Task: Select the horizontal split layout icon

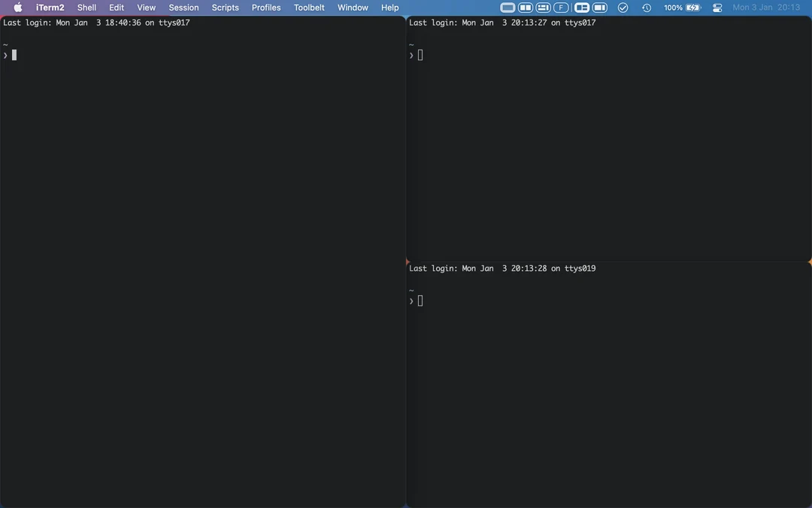Action: click(x=543, y=7)
